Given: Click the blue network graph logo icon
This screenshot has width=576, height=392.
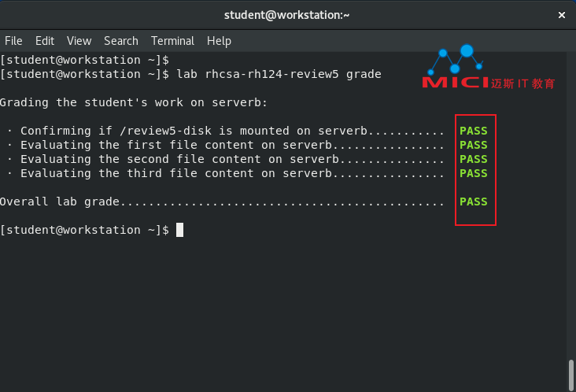Looking at the screenshot, I should pyautogui.click(x=456, y=59).
